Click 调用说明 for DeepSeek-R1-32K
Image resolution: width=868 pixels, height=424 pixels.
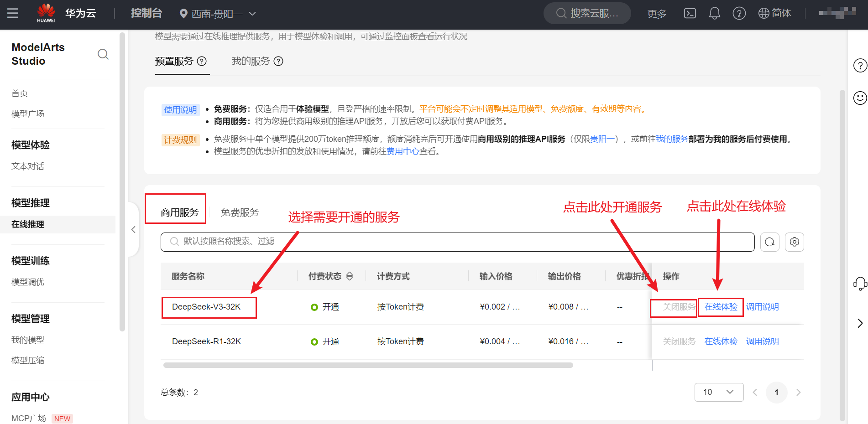(x=763, y=341)
